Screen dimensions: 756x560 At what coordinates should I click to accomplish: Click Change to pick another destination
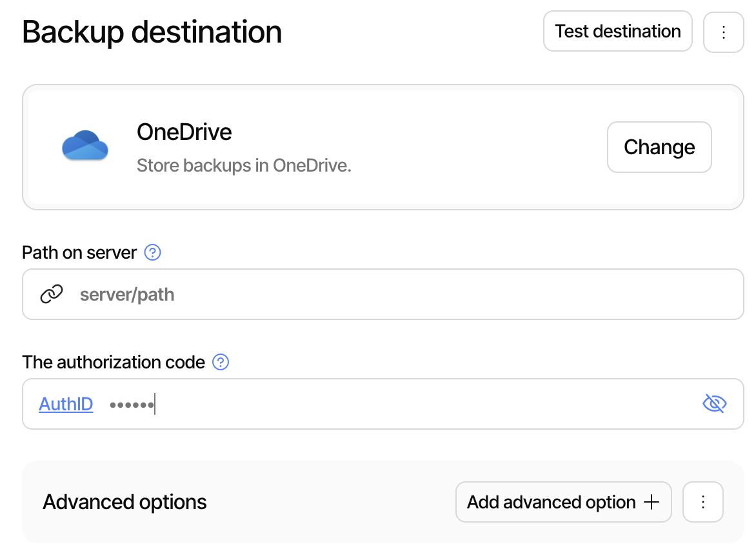click(x=659, y=147)
